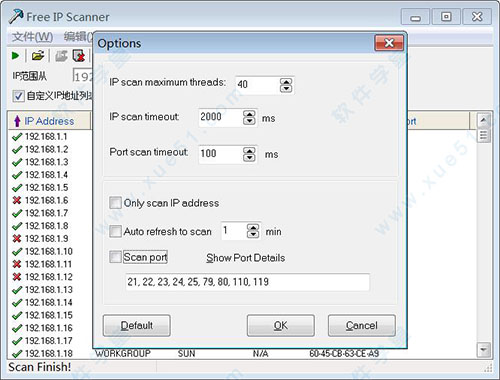This screenshot has width=500, height=380.
Task: Click the green check icon beside 192.168.1.10
Action: tap(17, 252)
